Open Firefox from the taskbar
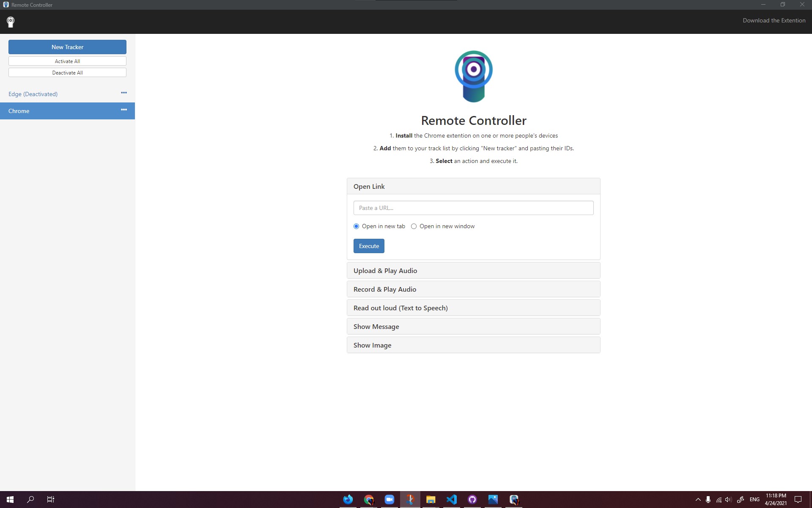812x508 pixels. [x=348, y=500]
